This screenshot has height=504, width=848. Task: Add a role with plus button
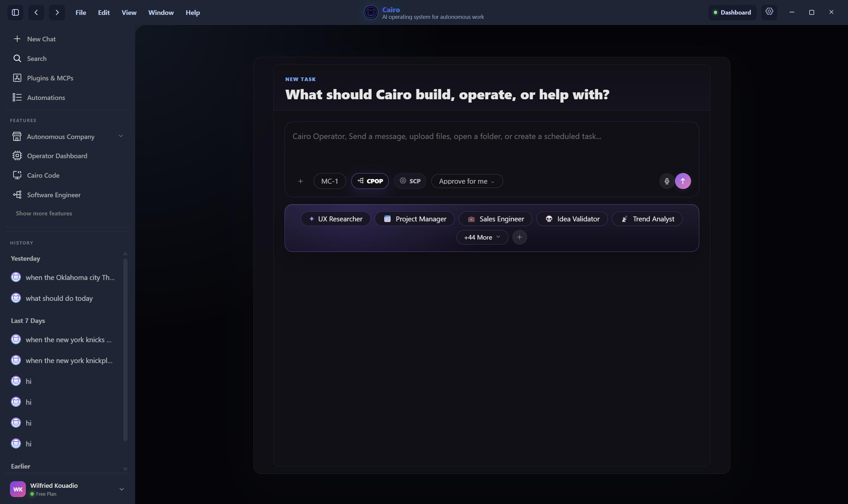tap(519, 237)
